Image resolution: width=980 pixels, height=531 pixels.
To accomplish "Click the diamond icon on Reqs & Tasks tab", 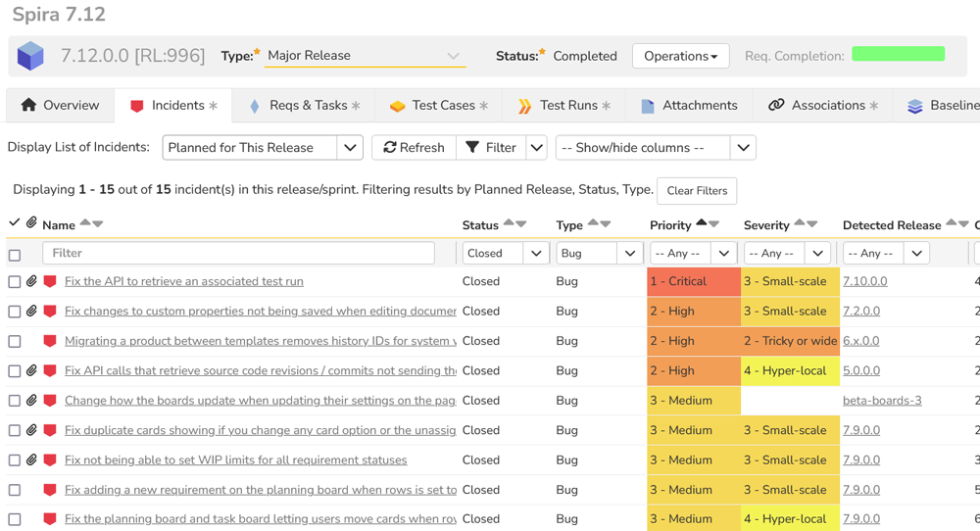I will (x=255, y=106).
